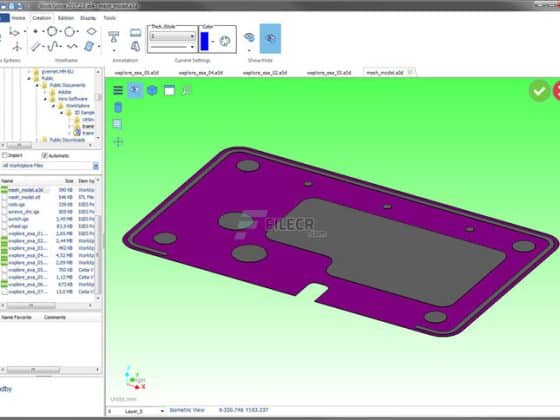
Task: Select the spline curve tool
Action: 54,46
